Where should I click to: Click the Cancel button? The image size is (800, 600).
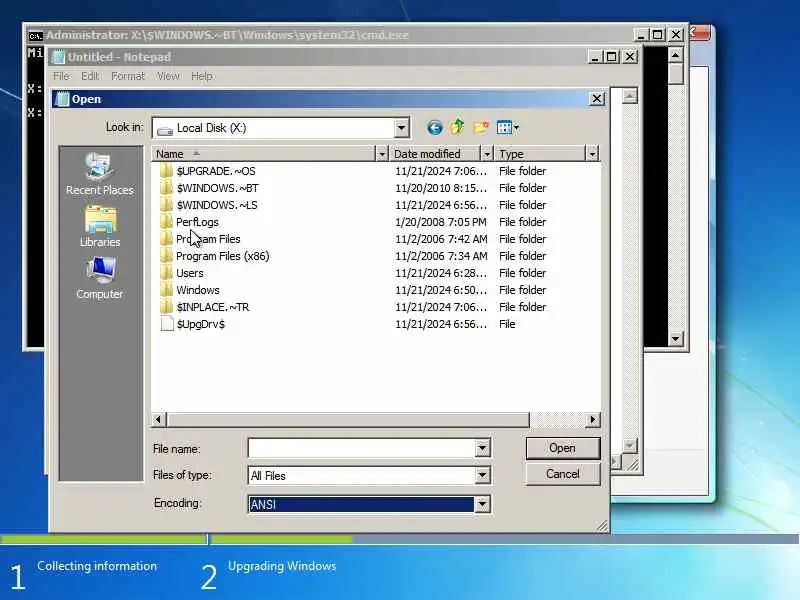563,474
